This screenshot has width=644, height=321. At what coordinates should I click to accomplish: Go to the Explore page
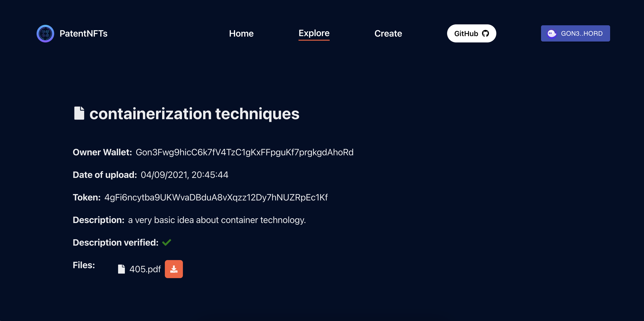pos(314,33)
